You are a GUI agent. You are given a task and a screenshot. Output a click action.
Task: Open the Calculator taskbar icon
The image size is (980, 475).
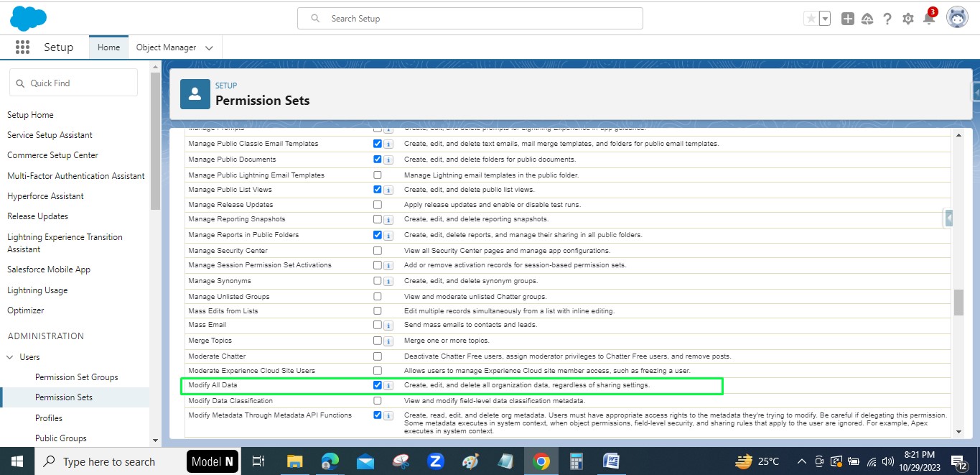tap(576, 461)
